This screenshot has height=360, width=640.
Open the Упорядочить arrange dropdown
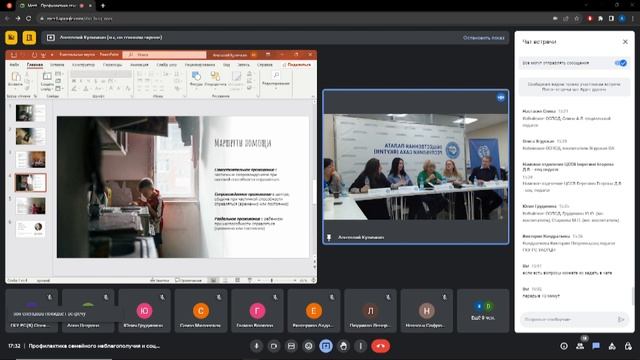pyautogui.click(x=215, y=79)
